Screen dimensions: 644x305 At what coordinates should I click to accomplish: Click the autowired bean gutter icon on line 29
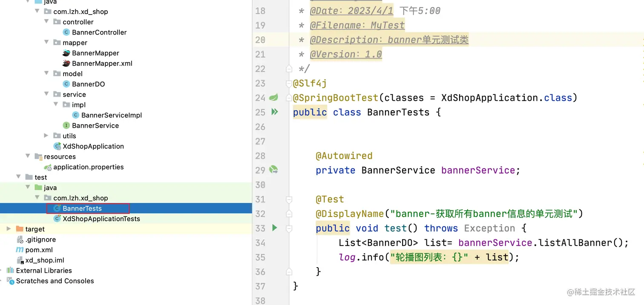pyautogui.click(x=273, y=170)
